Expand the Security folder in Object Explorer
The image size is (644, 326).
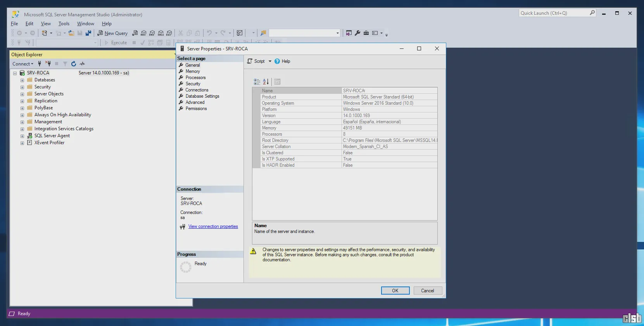(x=22, y=87)
